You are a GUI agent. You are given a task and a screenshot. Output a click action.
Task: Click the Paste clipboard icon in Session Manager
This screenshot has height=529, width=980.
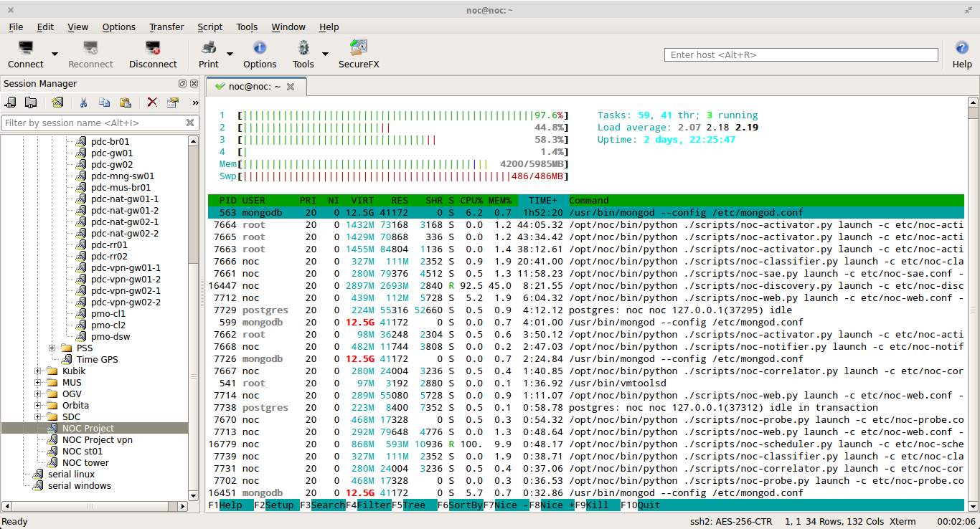[x=126, y=103]
